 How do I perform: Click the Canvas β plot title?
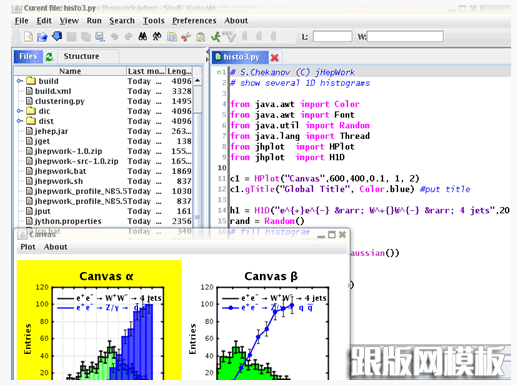point(271,276)
